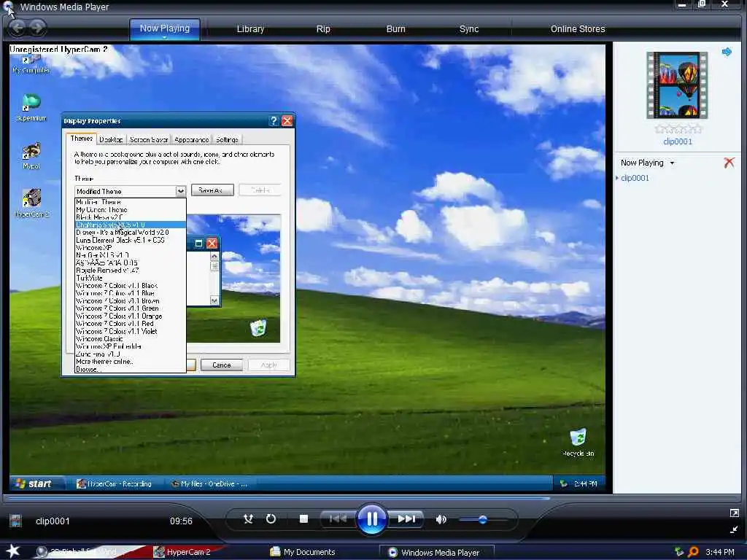Turn repeat on
The width and height of the screenshot is (747, 560).
coord(271,518)
